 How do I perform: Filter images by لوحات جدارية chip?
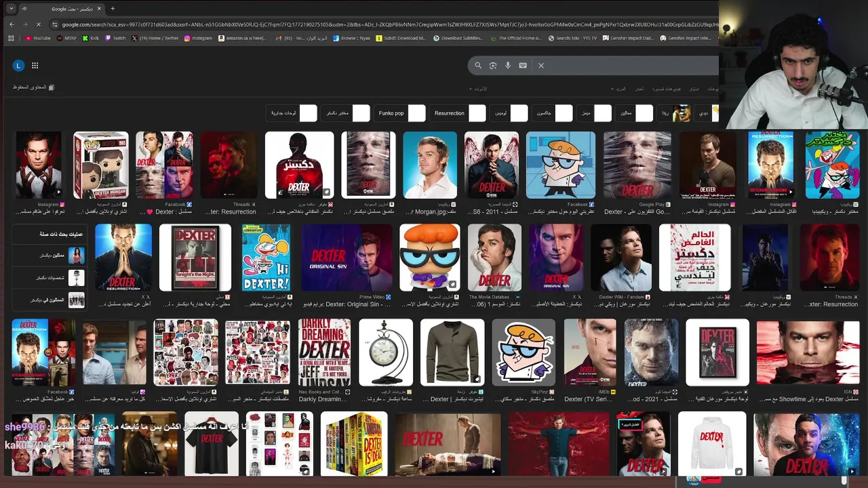292,113
